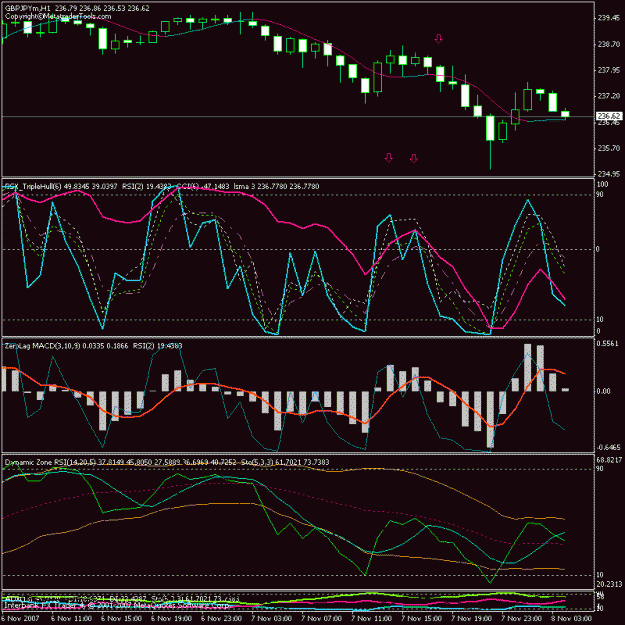Click the 234.95 price axis value

coord(608,174)
